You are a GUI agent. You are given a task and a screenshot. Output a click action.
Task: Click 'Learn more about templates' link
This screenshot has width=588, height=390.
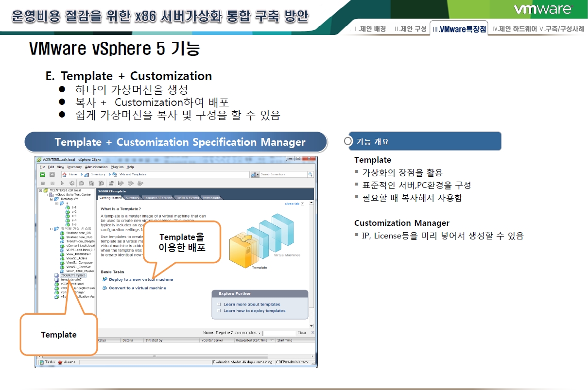coord(252,305)
